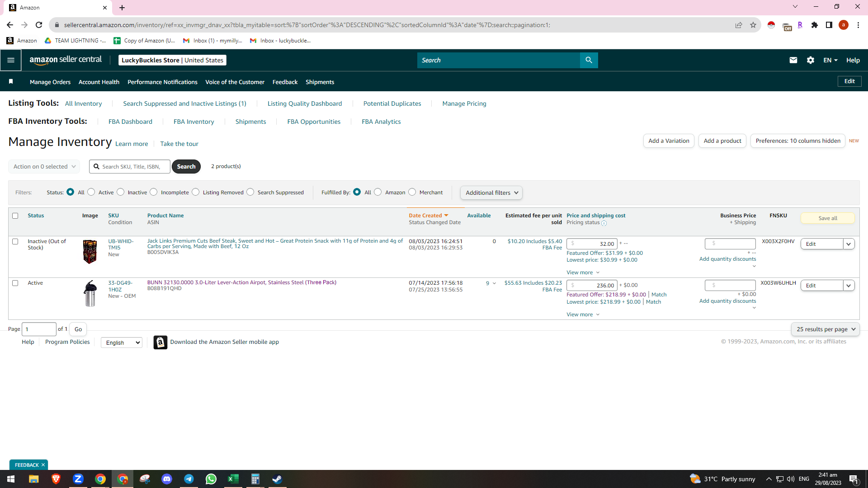
Task: Open the Chrome extensions puzzle icon
Action: tap(815, 25)
